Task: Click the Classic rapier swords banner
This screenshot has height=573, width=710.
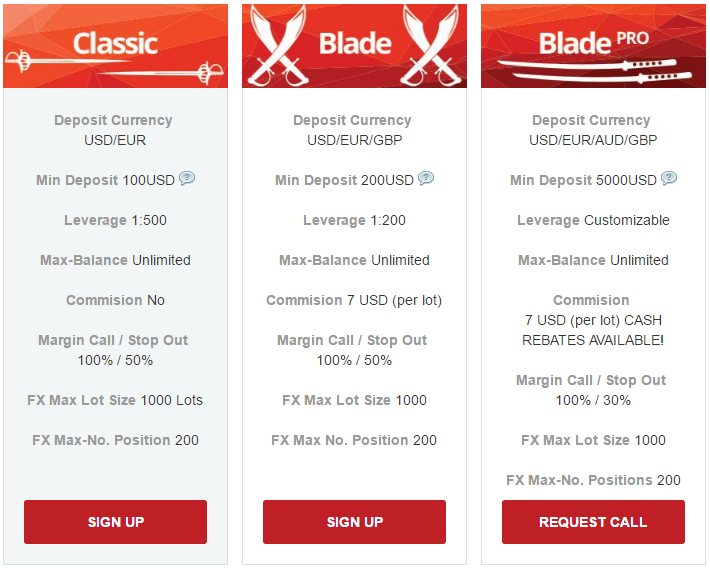Action: (x=115, y=46)
